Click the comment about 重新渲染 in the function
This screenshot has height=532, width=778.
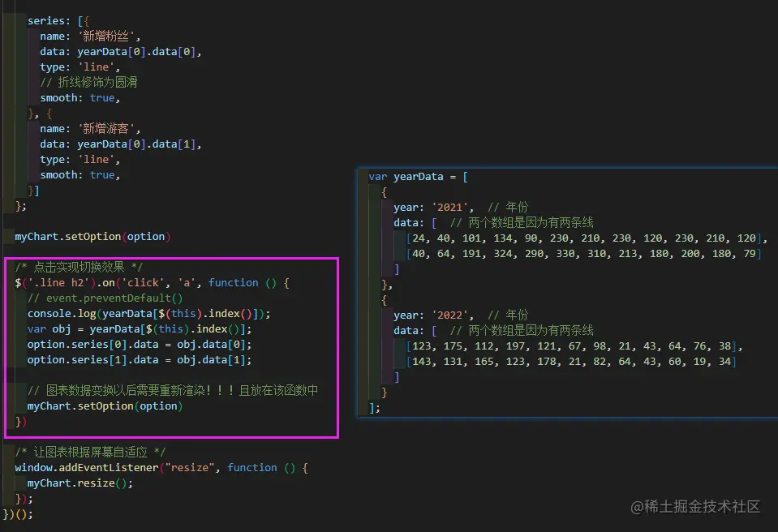click(x=173, y=391)
